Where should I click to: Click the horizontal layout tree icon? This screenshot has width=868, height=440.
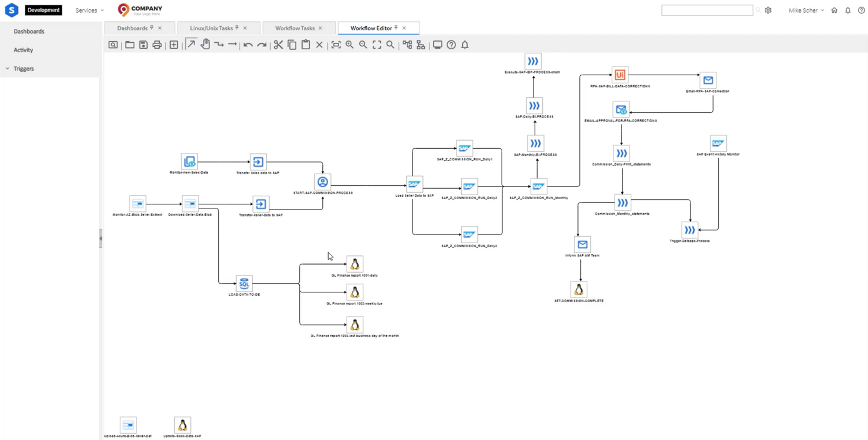point(407,45)
